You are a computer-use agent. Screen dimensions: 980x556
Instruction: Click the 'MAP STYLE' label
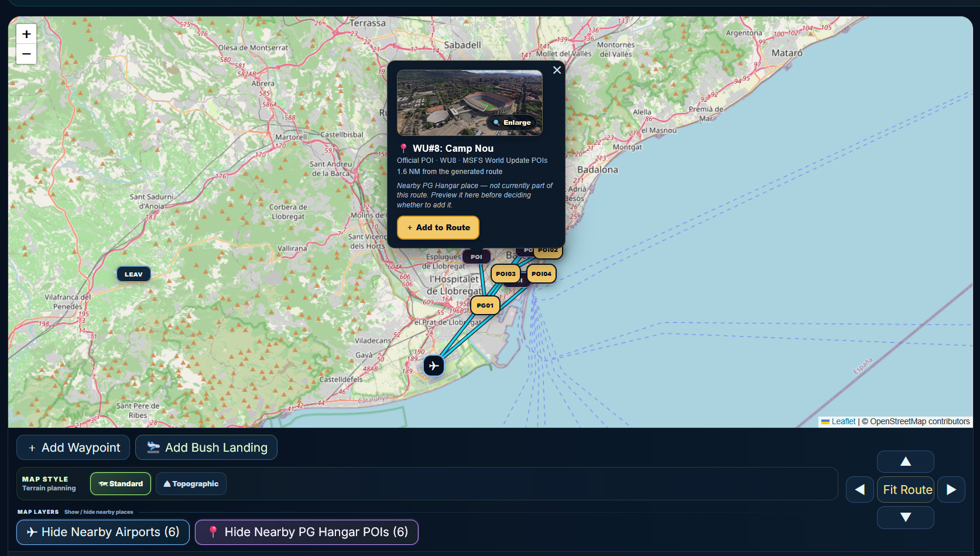click(x=45, y=479)
